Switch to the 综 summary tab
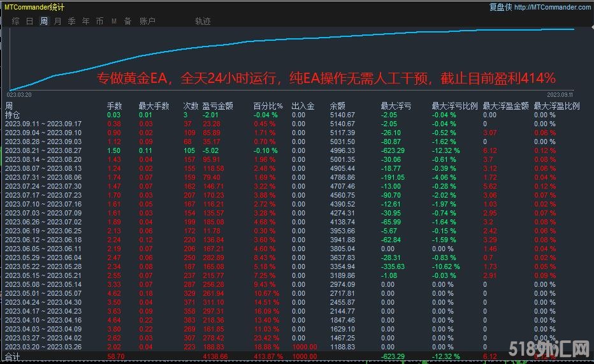 point(15,21)
